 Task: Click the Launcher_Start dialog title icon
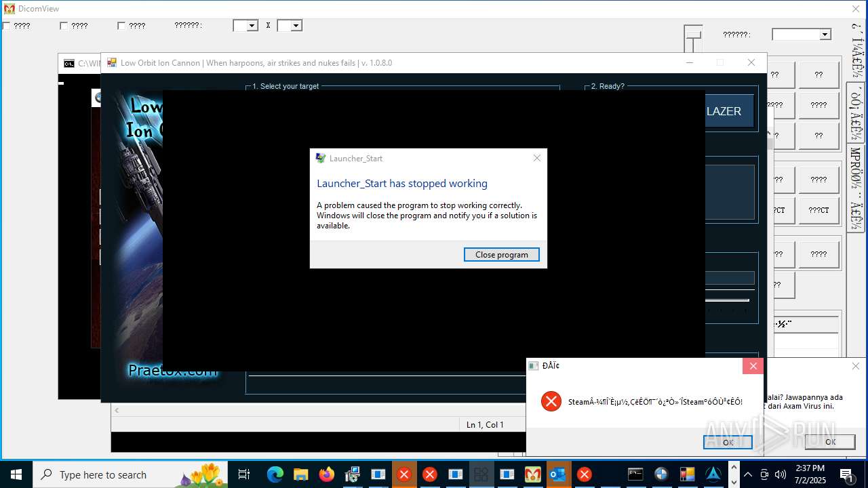(x=321, y=158)
